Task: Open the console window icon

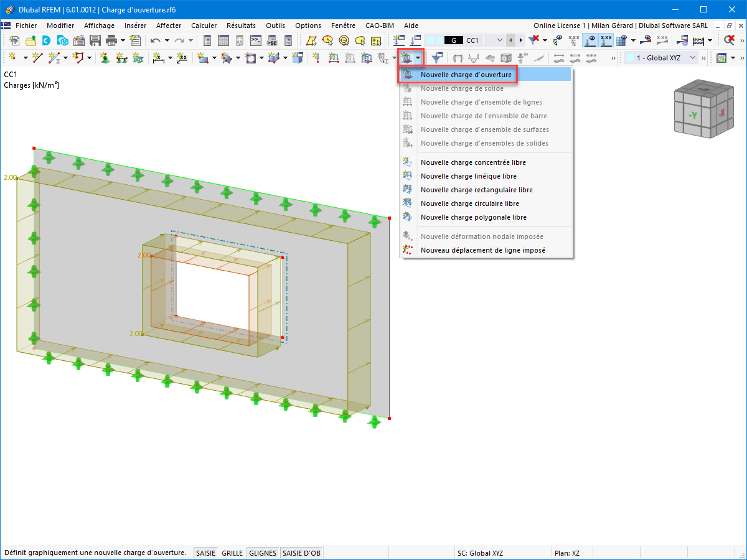Action: (x=255, y=40)
